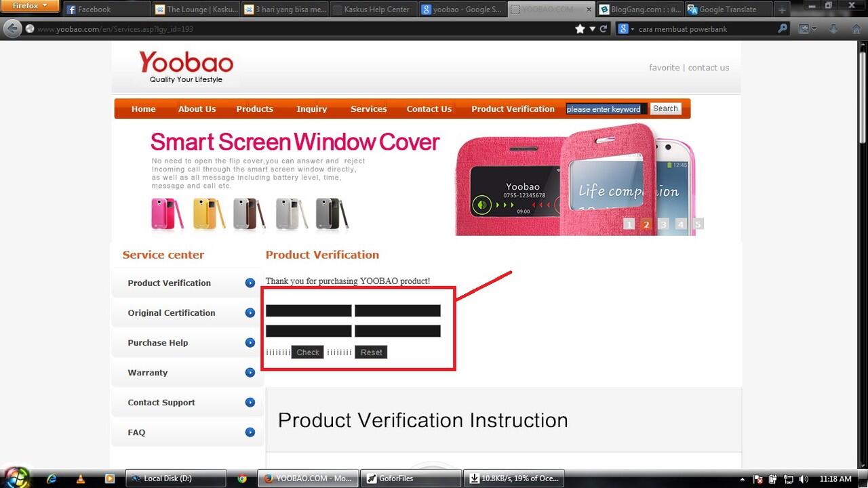Screen dimensions: 868x488
Task: Click the contact us header link
Action: (709, 68)
